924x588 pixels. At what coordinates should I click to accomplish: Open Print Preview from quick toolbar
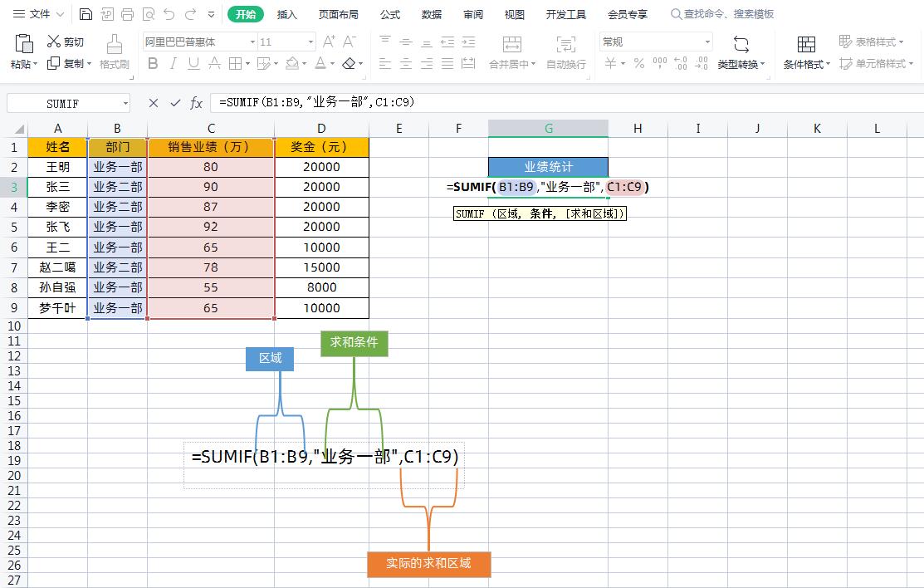pyautogui.click(x=148, y=14)
